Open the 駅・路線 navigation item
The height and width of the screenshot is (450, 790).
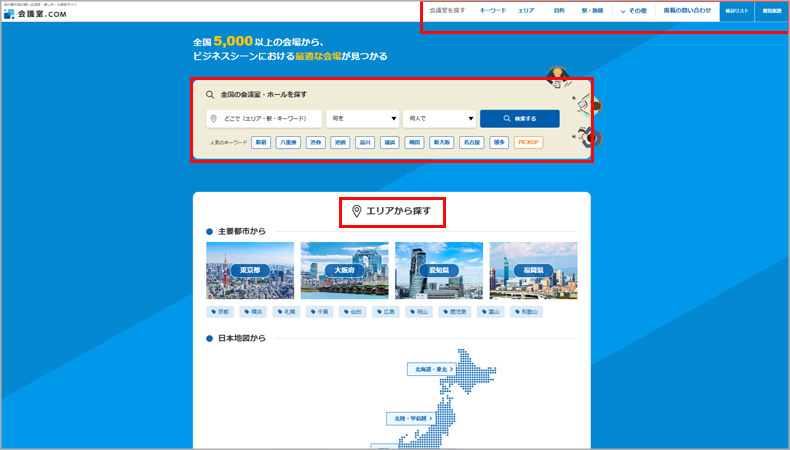point(592,11)
